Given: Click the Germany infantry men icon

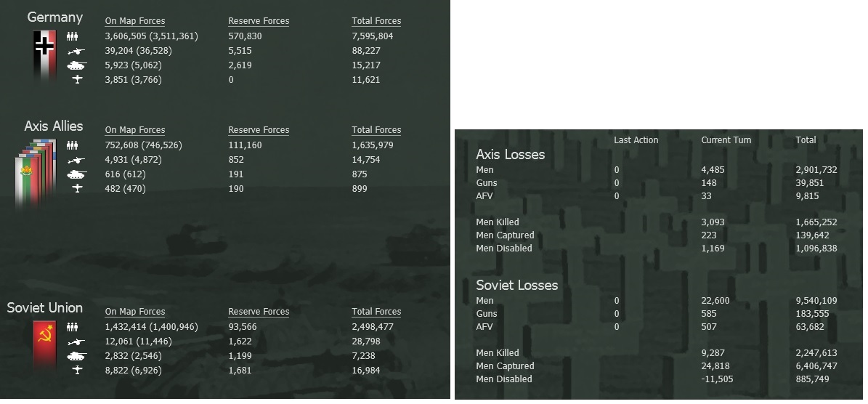Looking at the screenshot, I should tap(72, 36).
